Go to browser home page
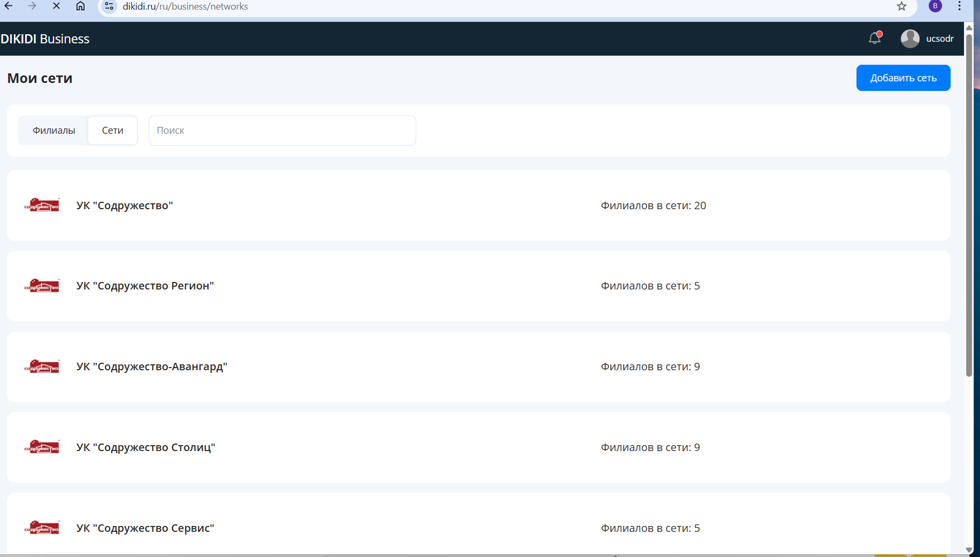Viewport: 980px width, 557px height. [80, 6]
